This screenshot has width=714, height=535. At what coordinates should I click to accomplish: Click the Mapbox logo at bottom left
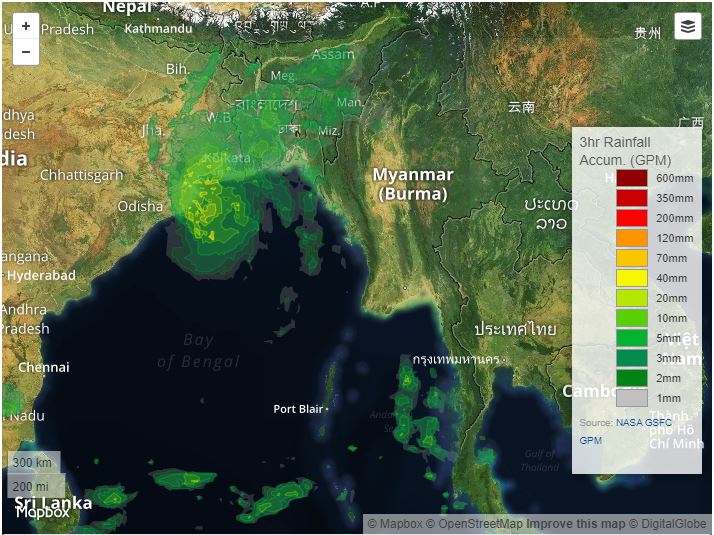click(42, 513)
